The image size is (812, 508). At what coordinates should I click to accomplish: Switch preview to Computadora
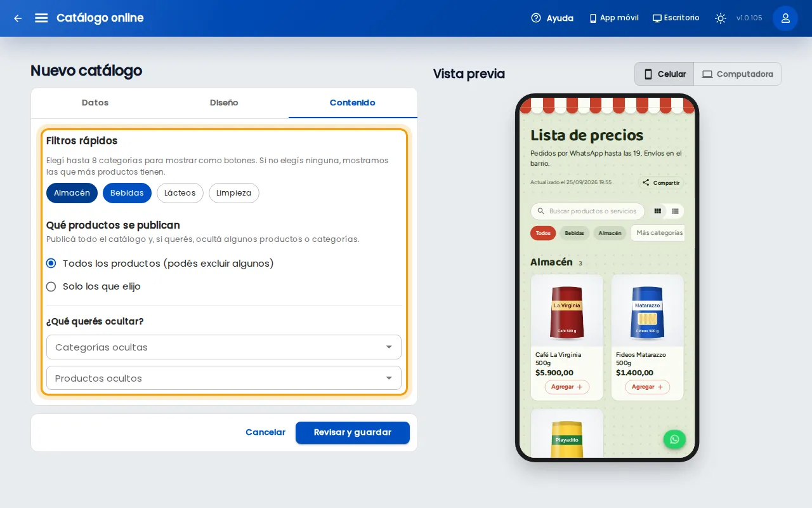[737, 74]
